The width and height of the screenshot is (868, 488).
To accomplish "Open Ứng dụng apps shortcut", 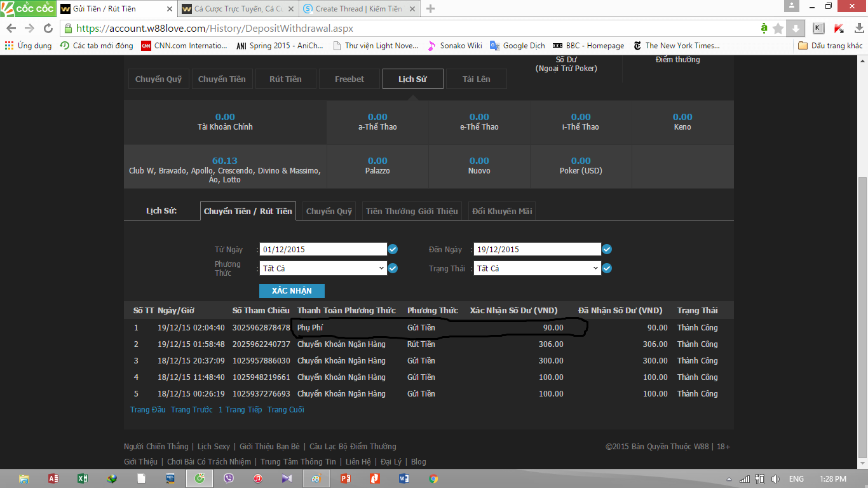I will (x=29, y=46).
